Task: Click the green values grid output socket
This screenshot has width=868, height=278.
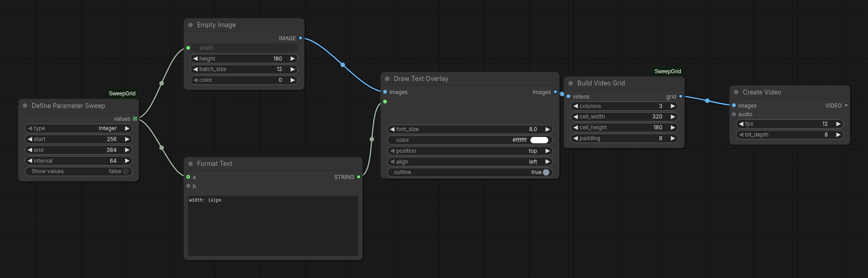Action: [x=135, y=119]
